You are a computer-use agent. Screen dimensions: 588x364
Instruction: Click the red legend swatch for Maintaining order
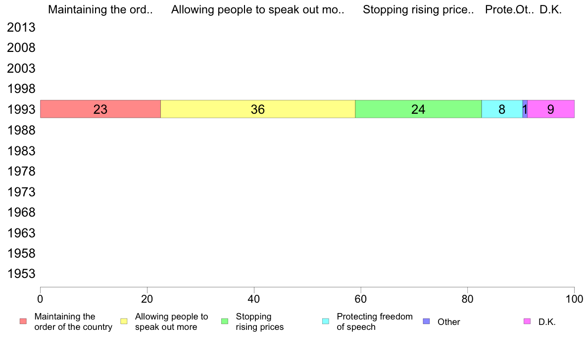[x=23, y=321]
